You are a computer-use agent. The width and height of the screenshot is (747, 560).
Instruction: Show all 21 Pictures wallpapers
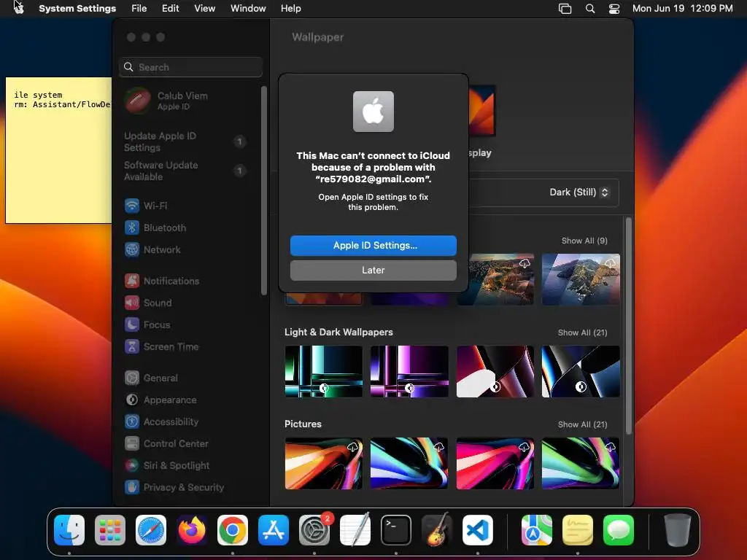pyautogui.click(x=582, y=425)
